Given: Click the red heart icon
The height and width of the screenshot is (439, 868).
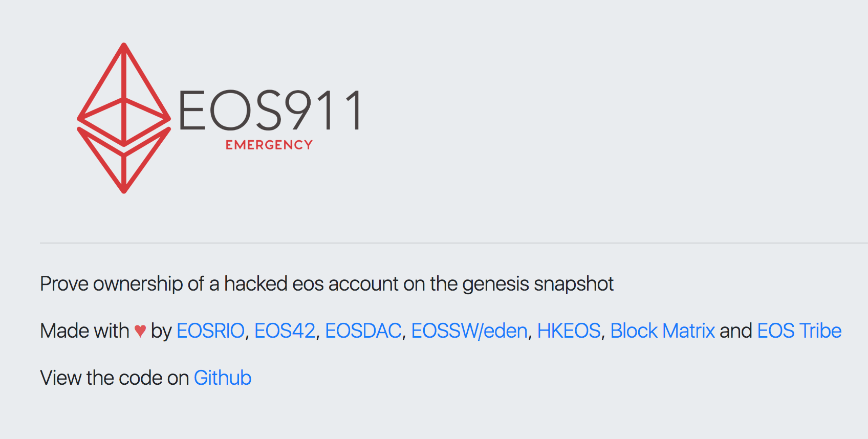Looking at the screenshot, I should 140,331.
